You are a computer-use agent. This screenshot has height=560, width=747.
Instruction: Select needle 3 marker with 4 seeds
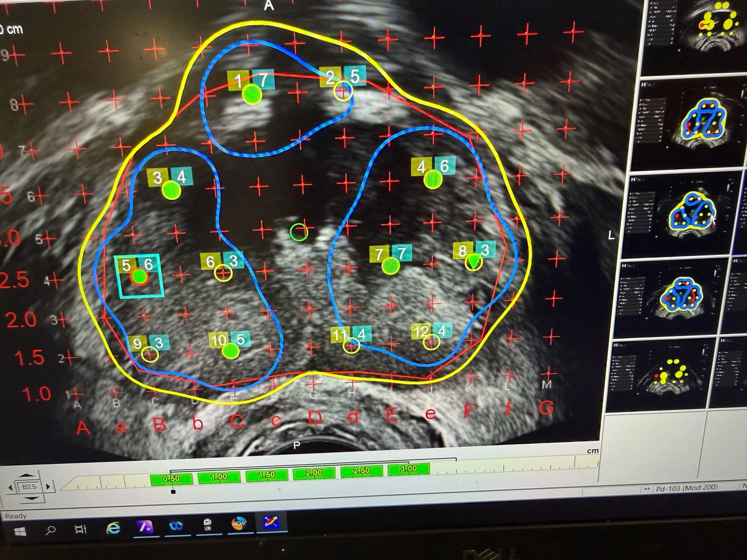click(171, 190)
